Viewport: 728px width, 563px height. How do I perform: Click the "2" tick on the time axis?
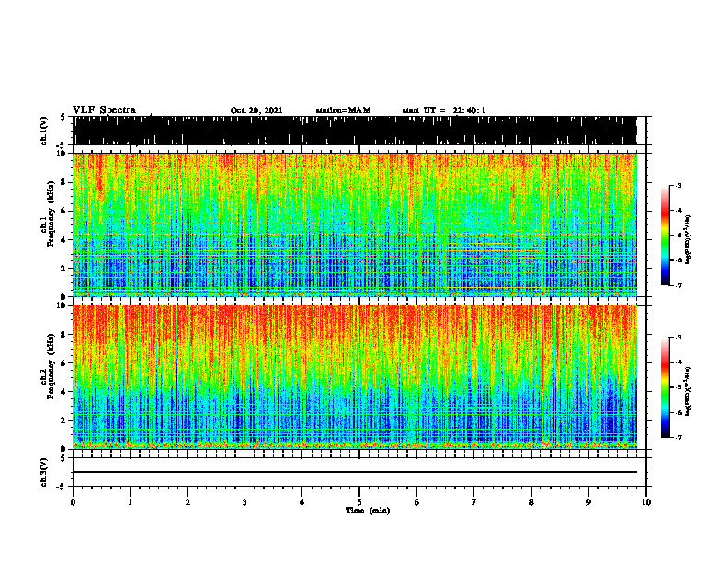(188, 502)
